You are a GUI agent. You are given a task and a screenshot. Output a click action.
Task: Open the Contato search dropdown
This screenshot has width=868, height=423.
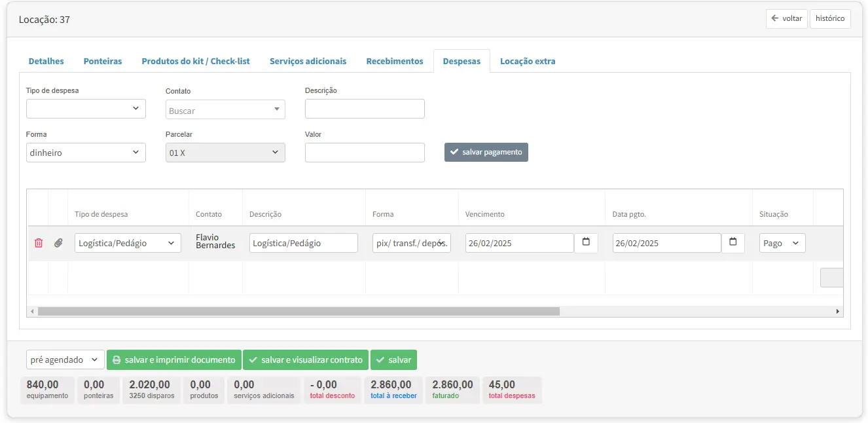tap(225, 110)
